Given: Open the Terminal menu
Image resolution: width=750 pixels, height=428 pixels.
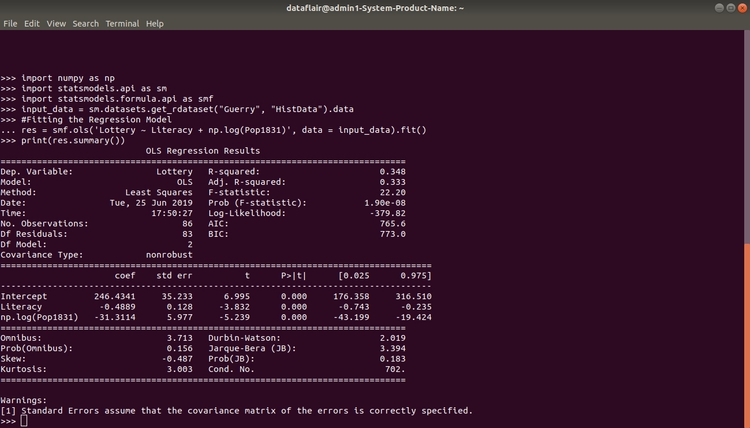Looking at the screenshot, I should point(122,23).
